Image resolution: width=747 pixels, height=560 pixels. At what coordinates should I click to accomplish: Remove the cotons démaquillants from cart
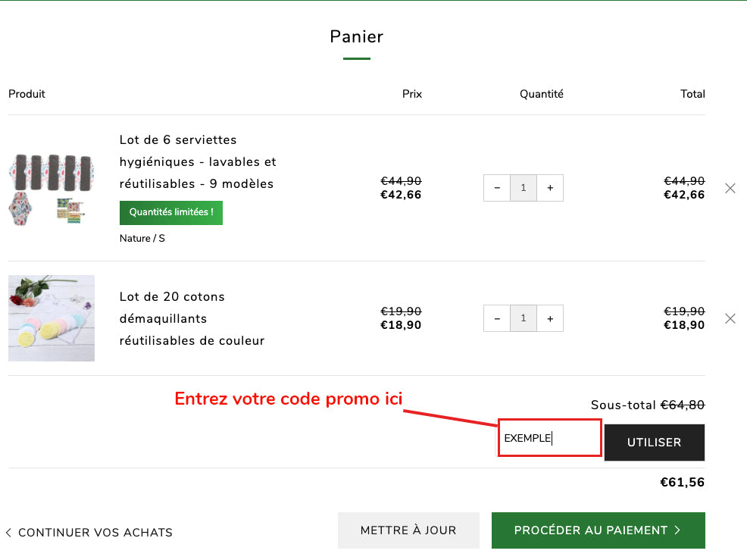[x=730, y=318]
